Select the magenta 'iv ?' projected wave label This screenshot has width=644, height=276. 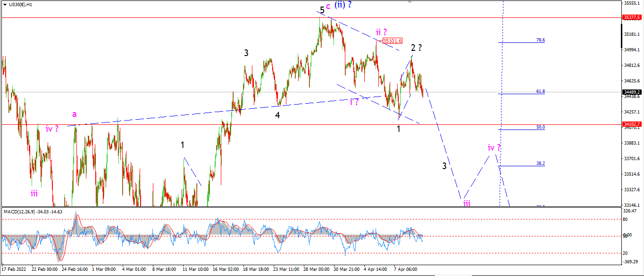click(x=494, y=148)
